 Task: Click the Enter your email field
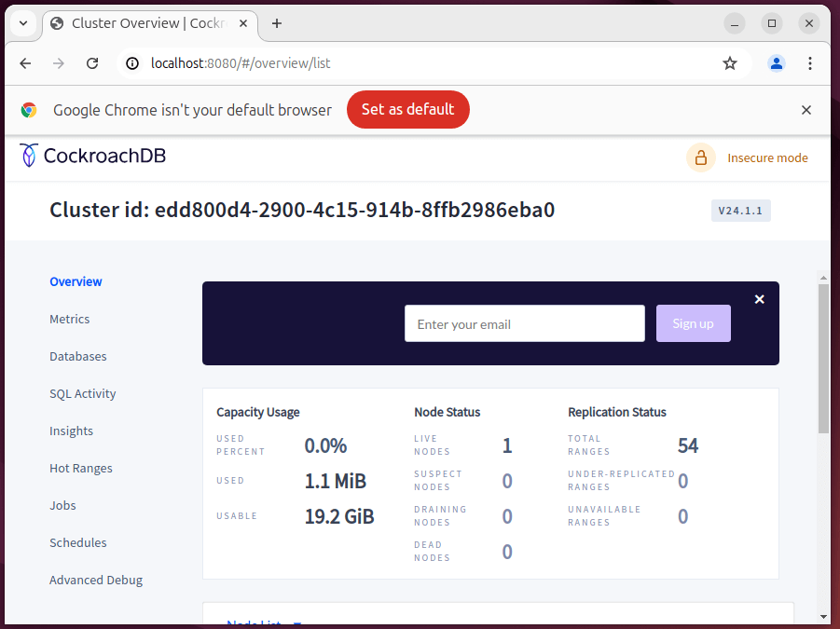click(525, 323)
